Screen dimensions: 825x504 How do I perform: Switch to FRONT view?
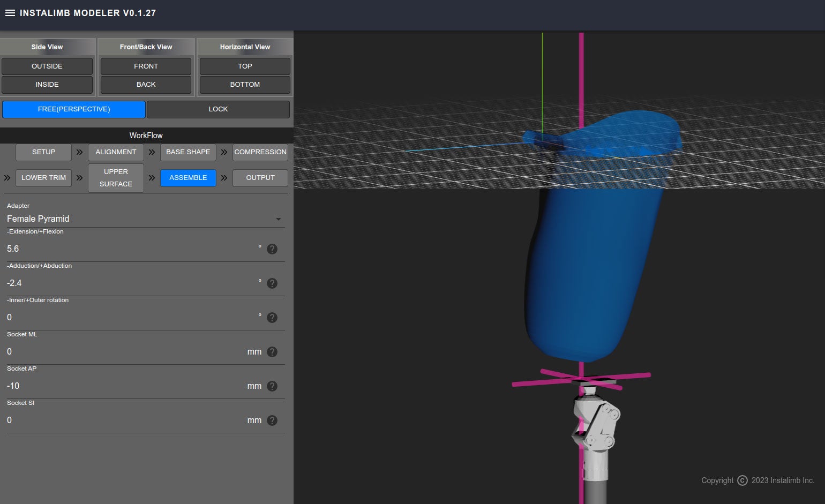tap(146, 66)
